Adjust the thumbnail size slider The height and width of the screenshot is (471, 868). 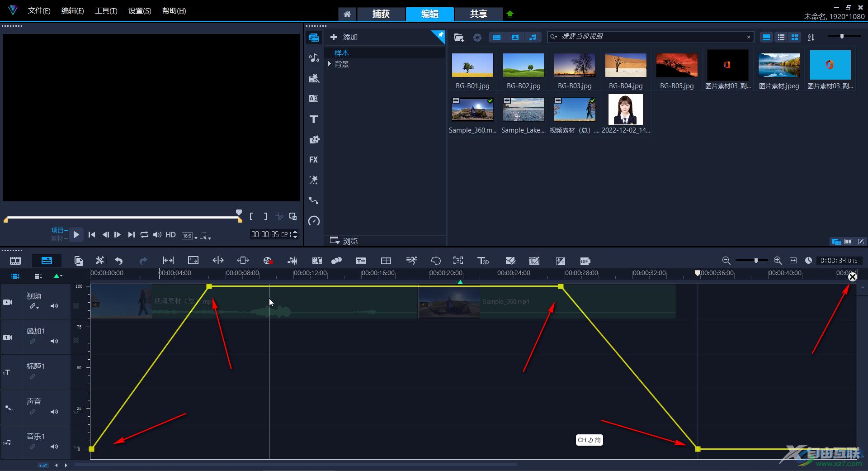coord(842,36)
